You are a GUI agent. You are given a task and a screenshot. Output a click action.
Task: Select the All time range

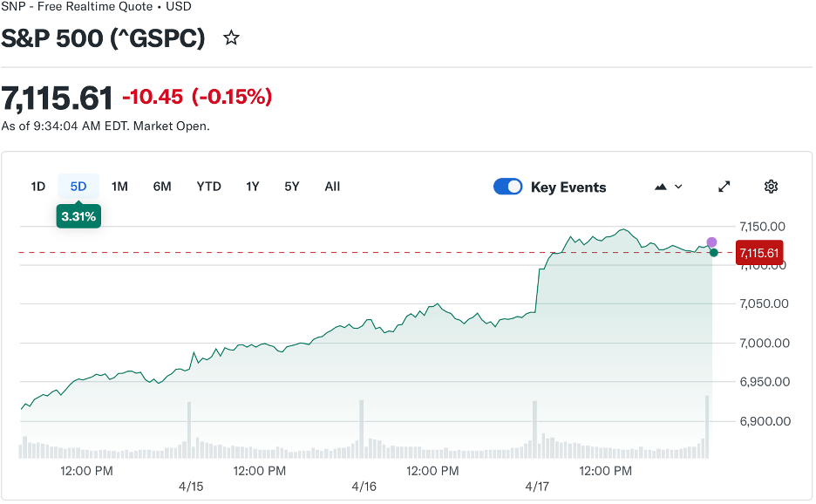(332, 187)
